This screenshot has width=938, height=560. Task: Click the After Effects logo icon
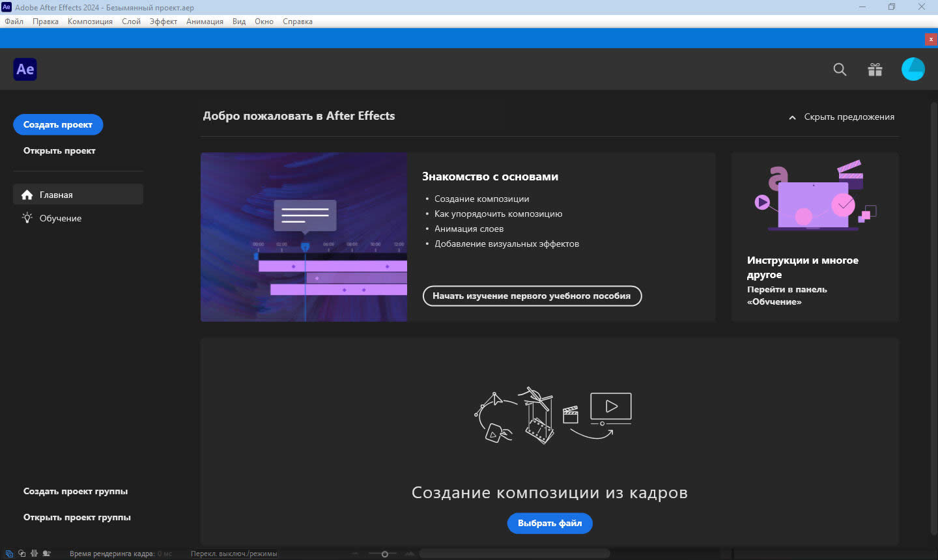coord(25,69)
